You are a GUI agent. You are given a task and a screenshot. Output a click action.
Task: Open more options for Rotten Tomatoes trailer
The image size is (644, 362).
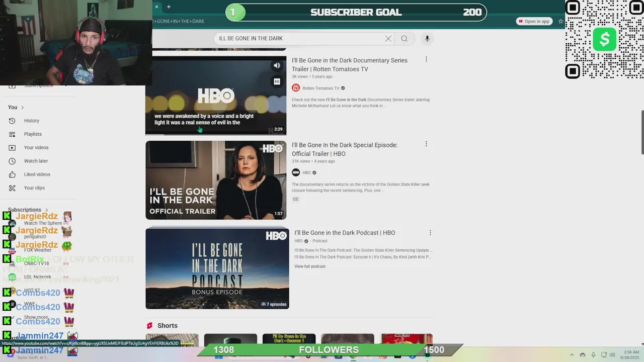click(426, 59)
